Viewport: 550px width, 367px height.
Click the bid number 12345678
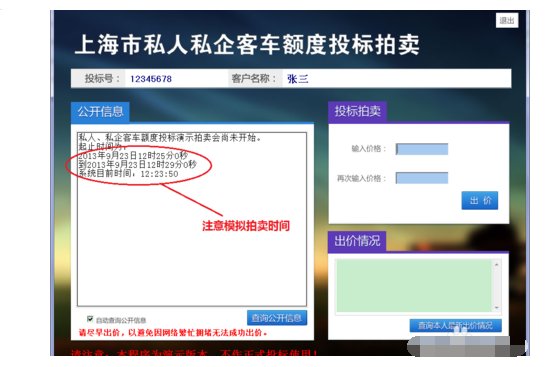point(151,79)
